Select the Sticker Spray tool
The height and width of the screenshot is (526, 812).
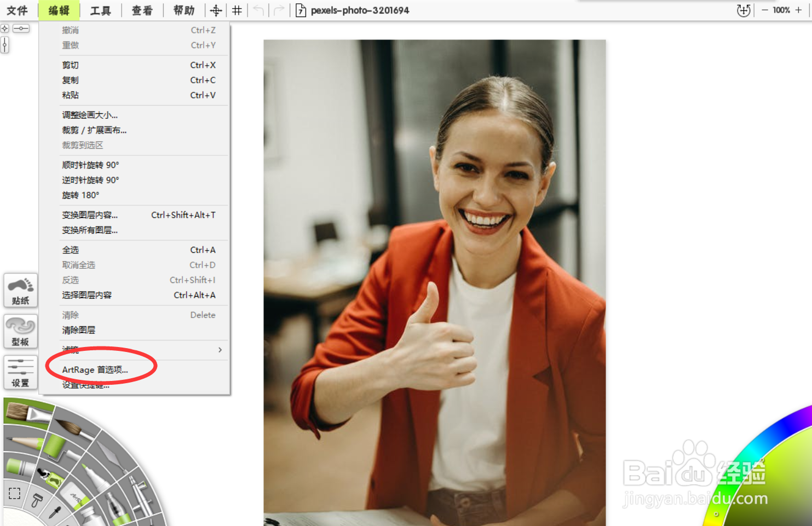50,478
